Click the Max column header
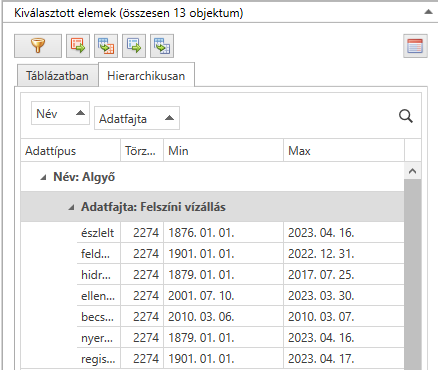Screen dimensions: 438x370 point(344,151)
